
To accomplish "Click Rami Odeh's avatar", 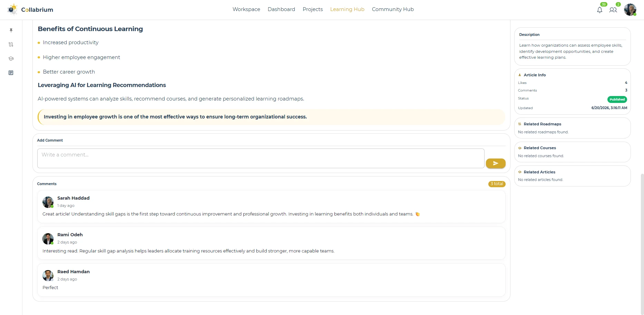I will pos(48,239).
